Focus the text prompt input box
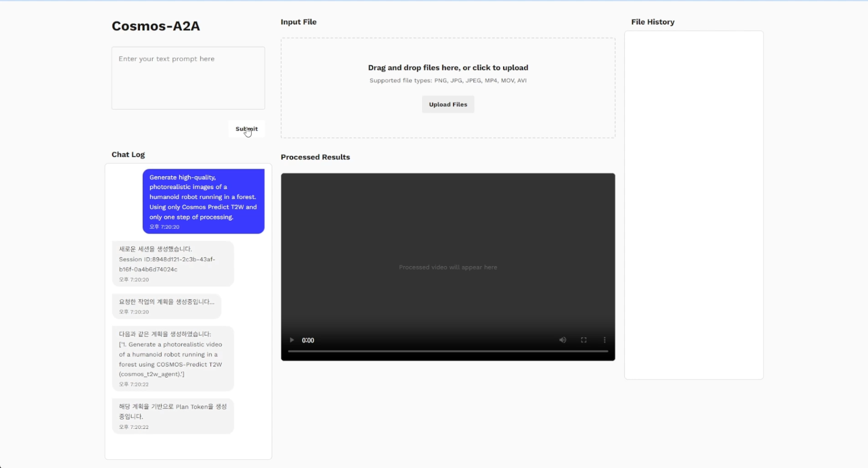This screenshot has height=468, width=868. 188,78
